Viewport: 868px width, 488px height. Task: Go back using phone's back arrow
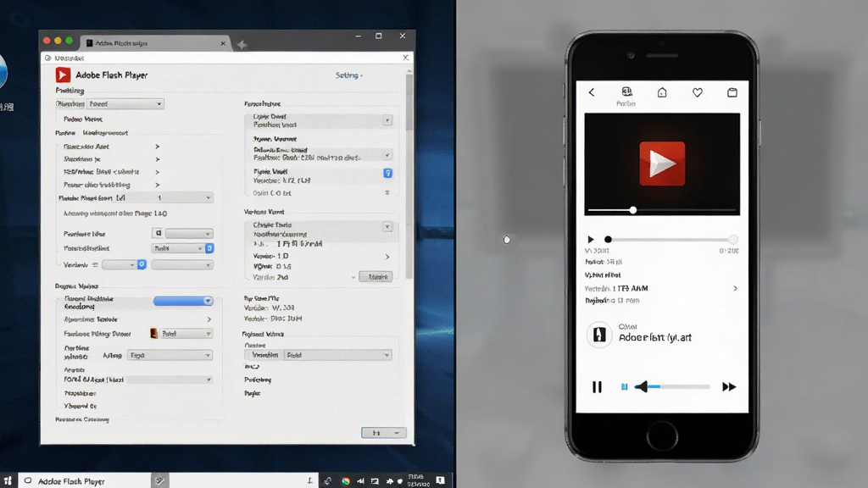pyautogui.click(x=591, y=92)
